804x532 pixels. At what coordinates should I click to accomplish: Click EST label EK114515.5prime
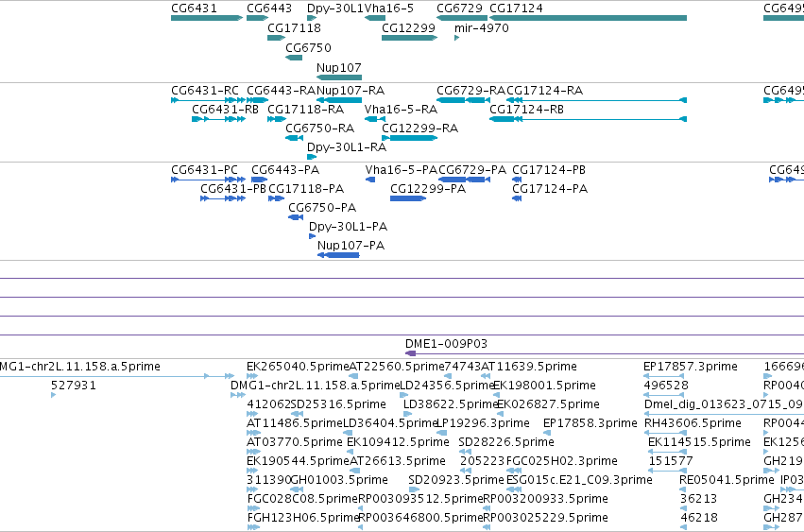[699, 442]
